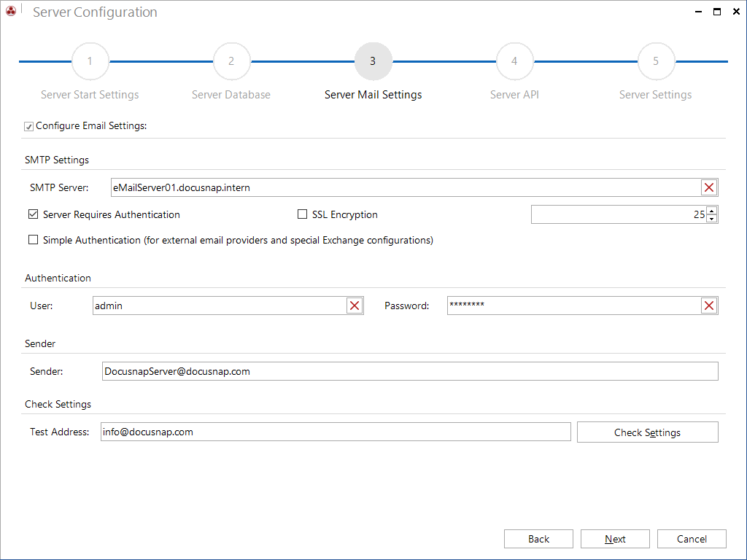Decrease the SMTP port with the down arrow
This screenshot has width=747, height=560.
[712, 219]
